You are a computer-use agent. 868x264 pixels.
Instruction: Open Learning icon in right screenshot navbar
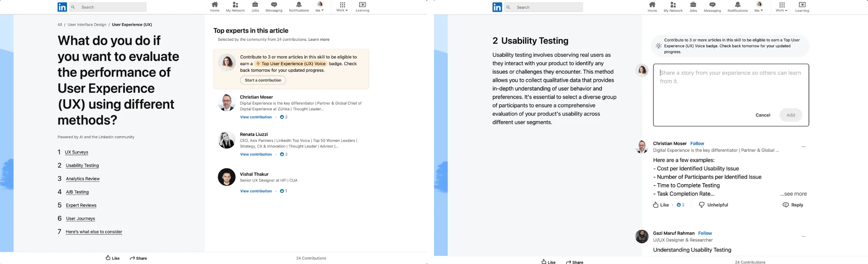[x=802, y=7]
